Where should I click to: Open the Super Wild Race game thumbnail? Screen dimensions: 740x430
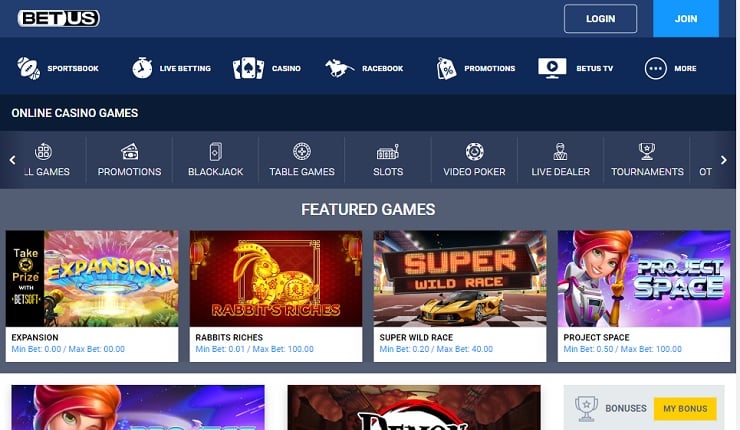click(x=460, y=278)
